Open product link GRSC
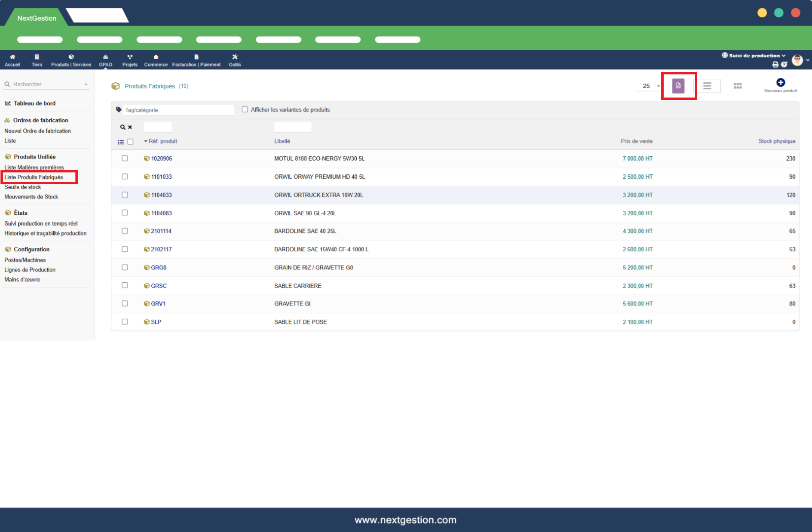 (x=159, y=286)
